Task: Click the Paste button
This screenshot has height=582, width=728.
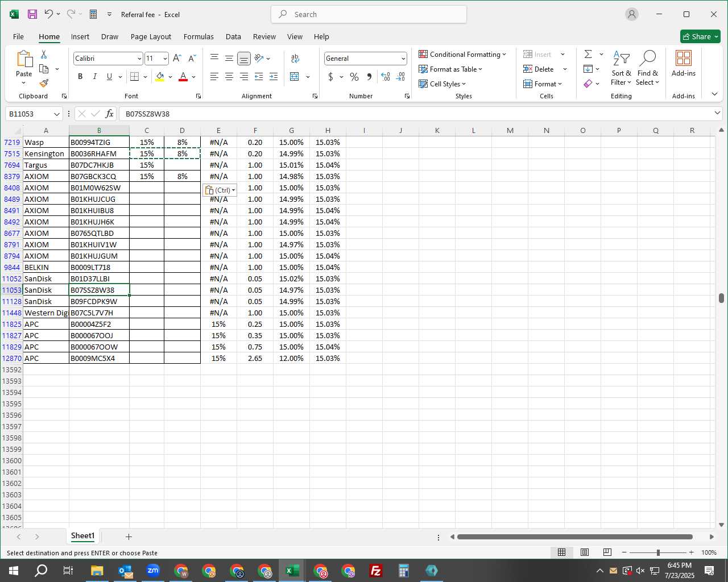Action: click(24, 63)
